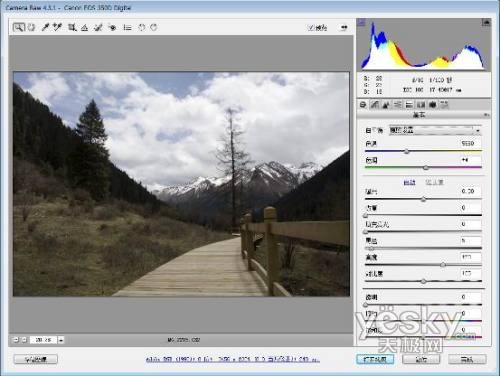Click the Tint value field
The image size is (500, 376).
pos(470,160)
